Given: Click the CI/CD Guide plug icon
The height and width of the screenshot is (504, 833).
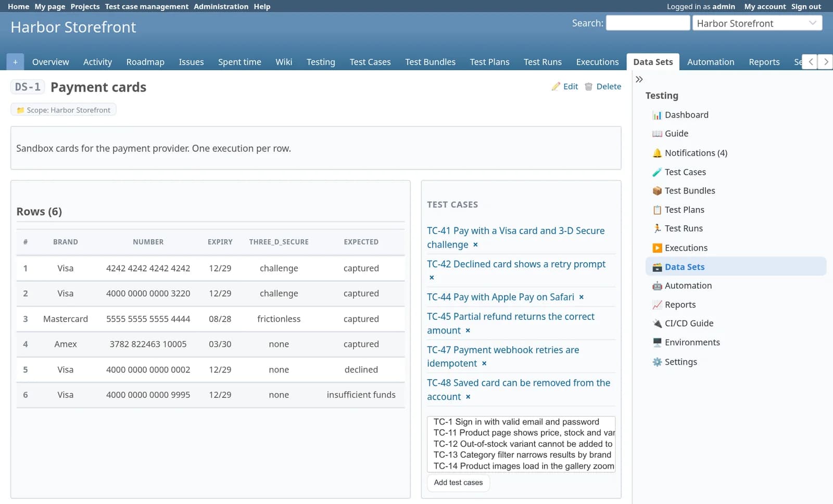Looking at the screenshot, I should (x=657, y=324).
